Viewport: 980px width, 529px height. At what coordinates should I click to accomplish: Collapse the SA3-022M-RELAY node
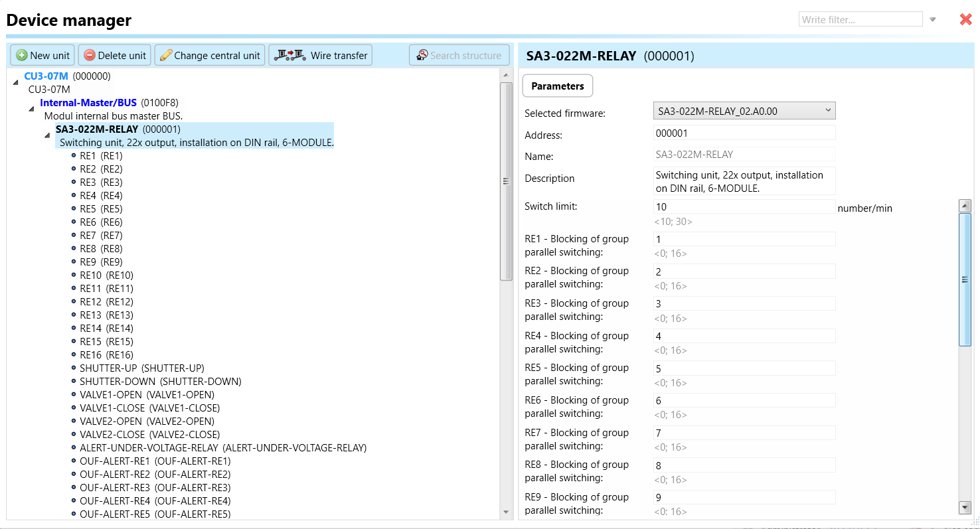pyautogui.click(x=47, y=135)
